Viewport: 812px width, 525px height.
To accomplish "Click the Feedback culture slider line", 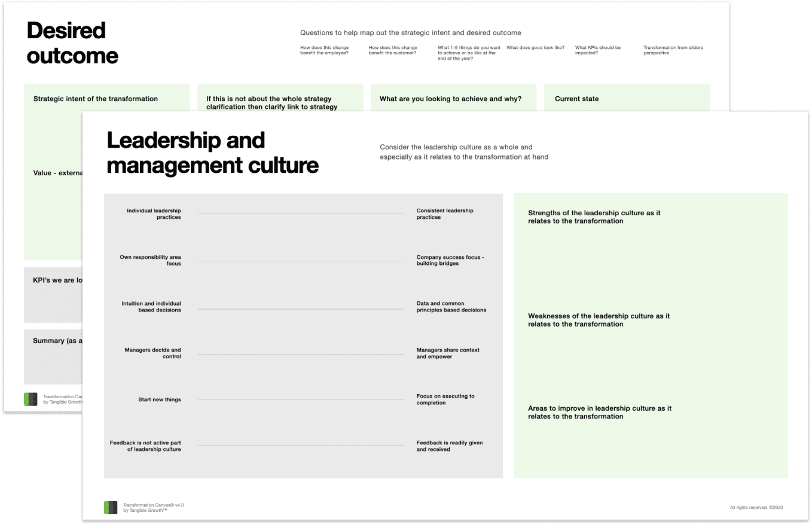I will [301, 445].
